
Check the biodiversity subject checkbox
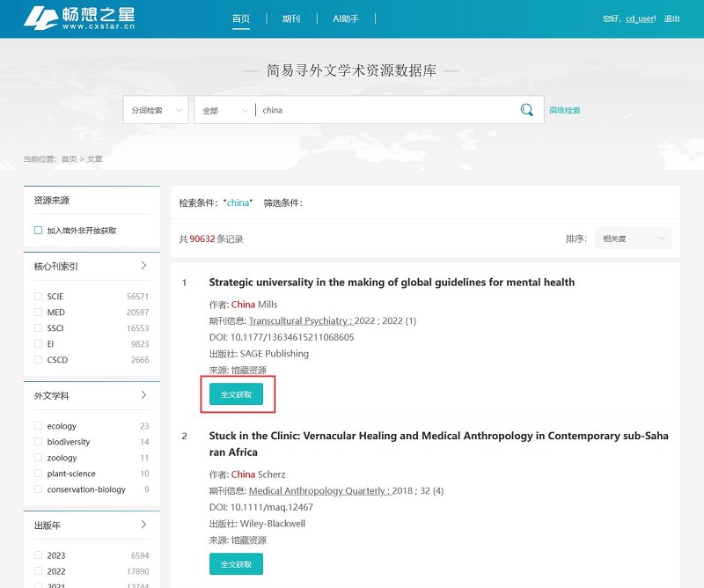[38, 442]
